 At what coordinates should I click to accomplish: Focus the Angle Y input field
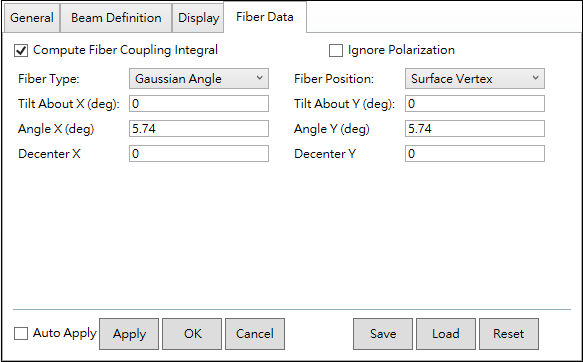tap(475, 129)
